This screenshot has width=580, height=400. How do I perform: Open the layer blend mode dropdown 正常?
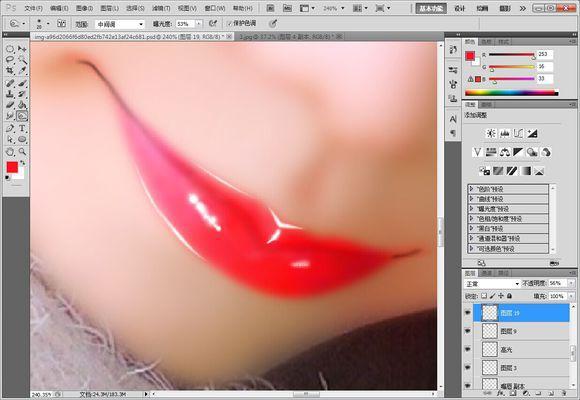pyautogui.click(x=492, y=284)
